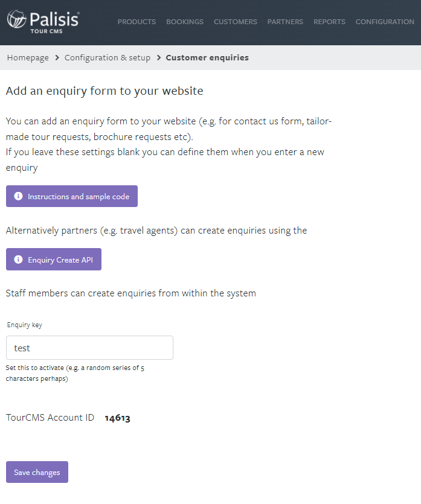Click the breadcrumb chevron before Customer enquiries
The width and height of the screenshot is (421, 504).
point(159,57)
